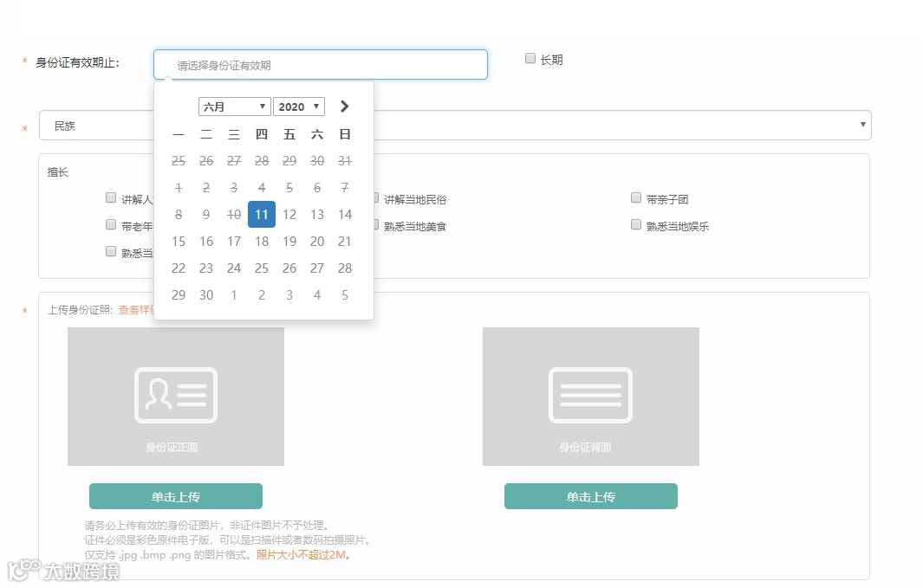Pick next-month day 1 in last row
Image resolution: width=923 pixels, height=588 pixels.
(x=234, y=295)
